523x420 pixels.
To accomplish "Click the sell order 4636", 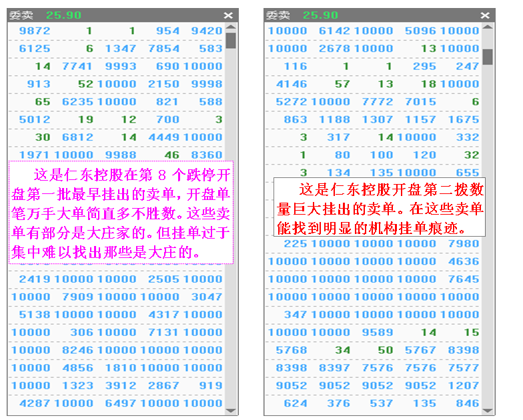I will click(x=464, y=261).
